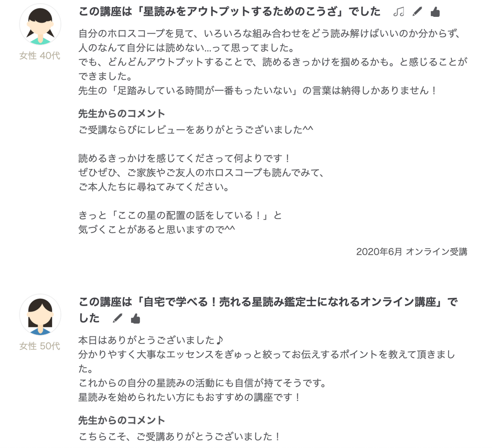Select the 女性 50代 label
Viewport: 492px width, 448px height.
[x=40, y=346]
